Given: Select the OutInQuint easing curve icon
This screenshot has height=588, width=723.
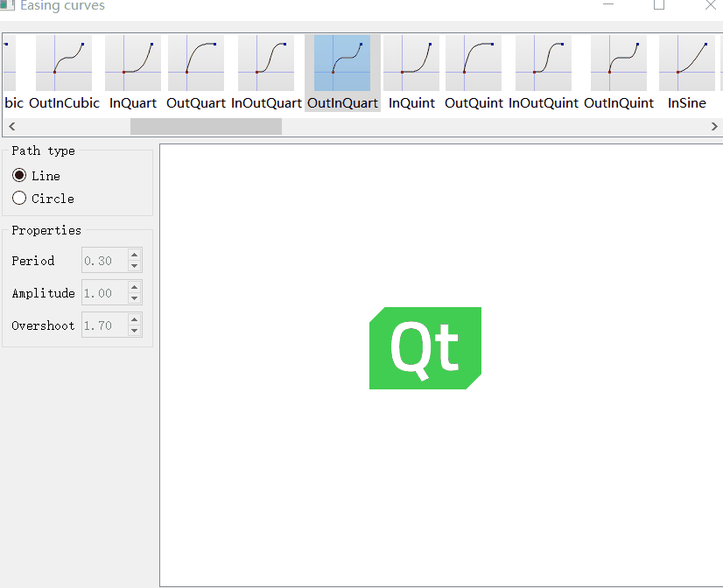Looking at the screenshot, I should 619,63.
